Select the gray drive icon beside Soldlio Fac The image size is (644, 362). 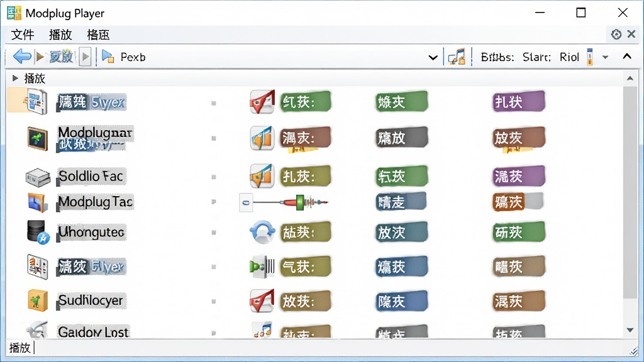click(37, 177)
